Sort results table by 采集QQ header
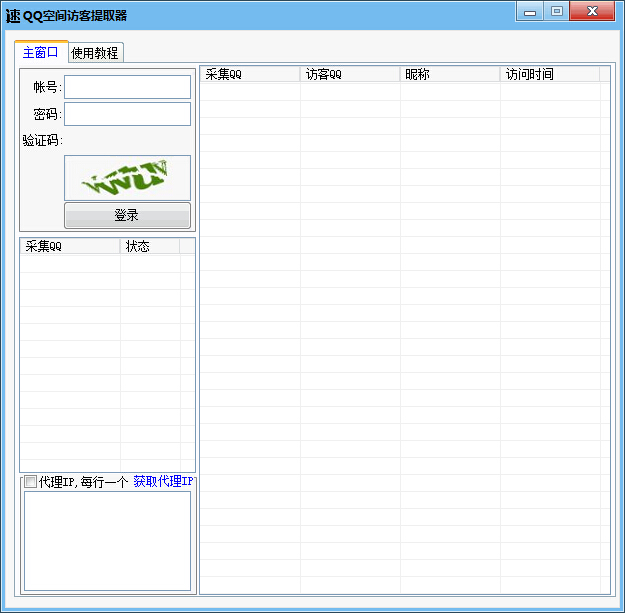This screenshot has height=613, width=625. click(x=250, y=74)
